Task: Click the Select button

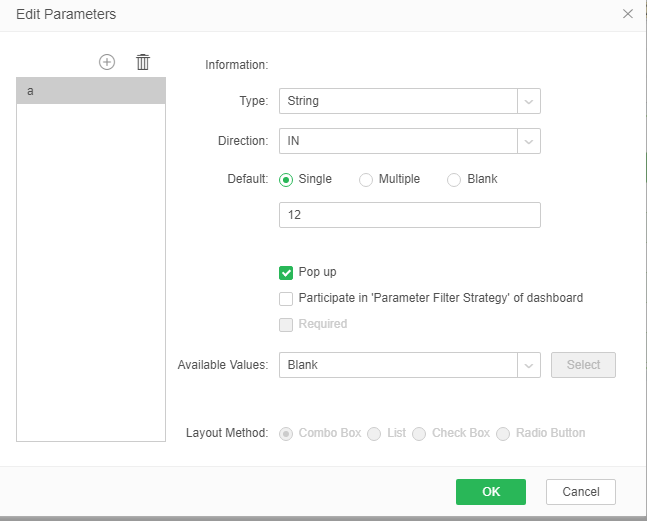Action: coord(583,365)
